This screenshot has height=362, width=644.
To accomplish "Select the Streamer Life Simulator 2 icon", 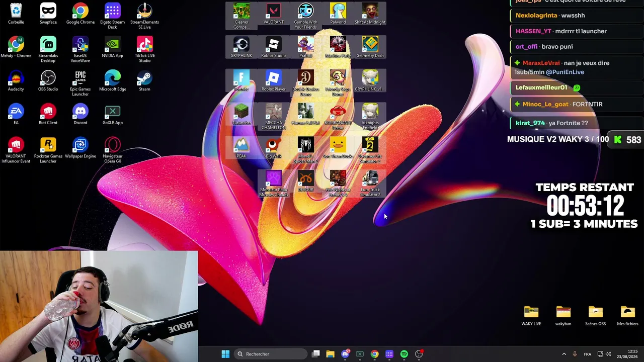I will [370, 151].
